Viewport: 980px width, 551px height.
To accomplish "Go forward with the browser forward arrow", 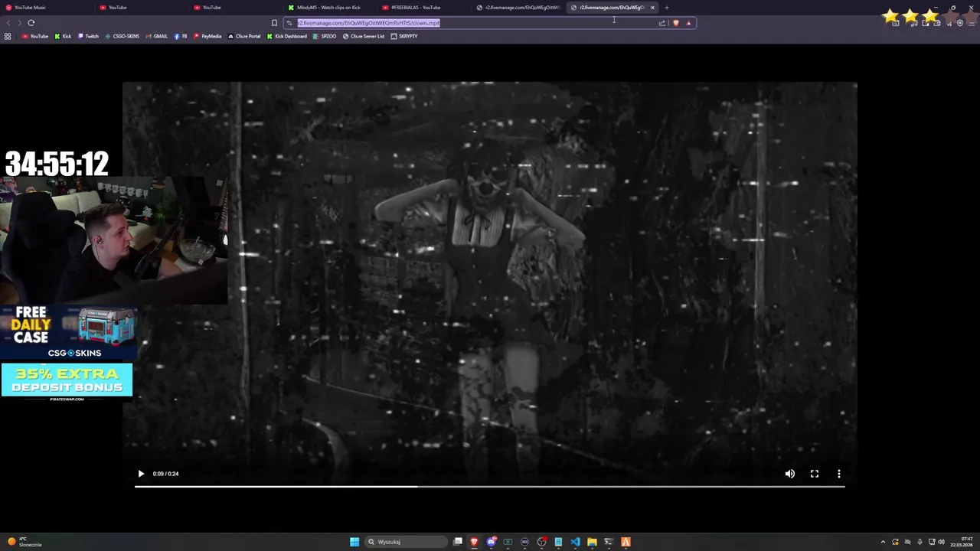I will [19, 23].
